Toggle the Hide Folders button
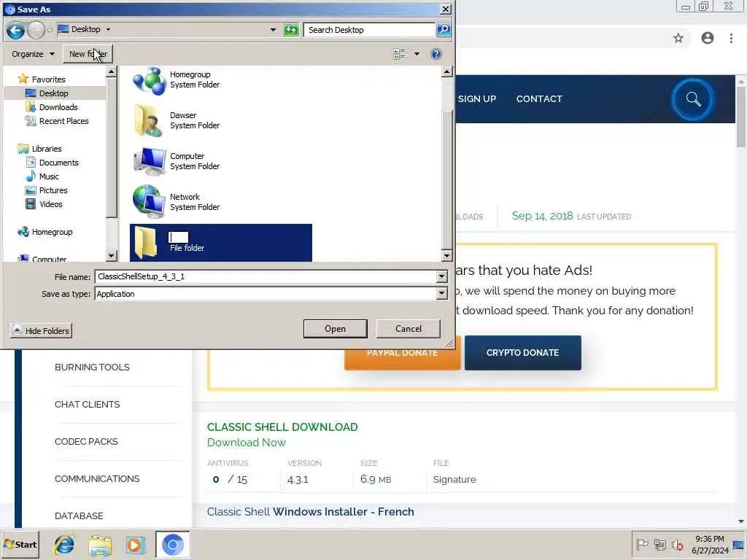Viewport: 747px width, 560px height. [x=41, y=330]
